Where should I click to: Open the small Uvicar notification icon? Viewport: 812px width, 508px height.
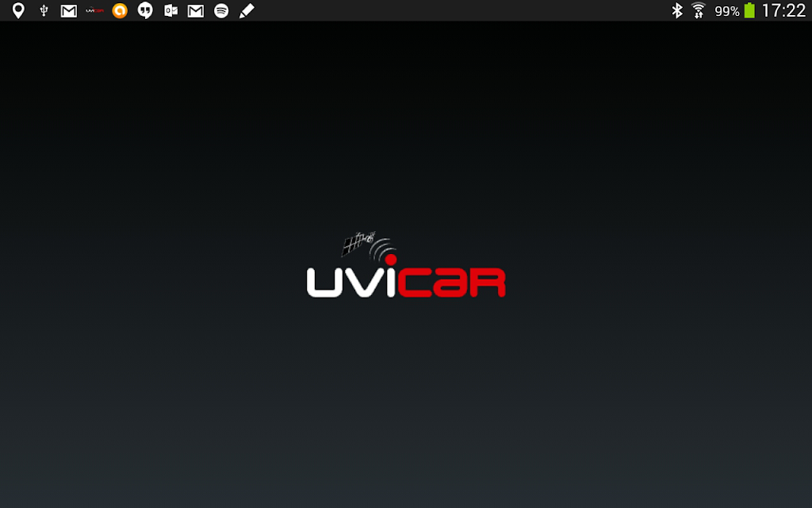[94, 10]
